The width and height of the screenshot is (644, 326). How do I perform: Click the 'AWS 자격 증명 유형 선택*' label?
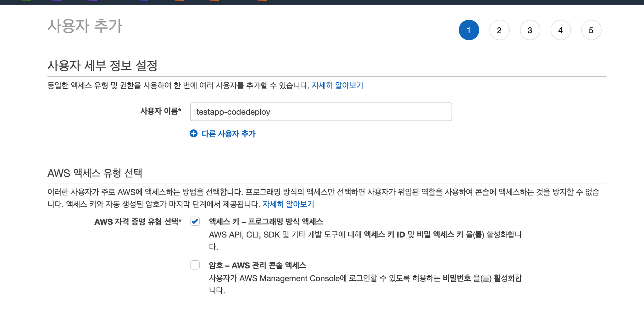(138, 222)
